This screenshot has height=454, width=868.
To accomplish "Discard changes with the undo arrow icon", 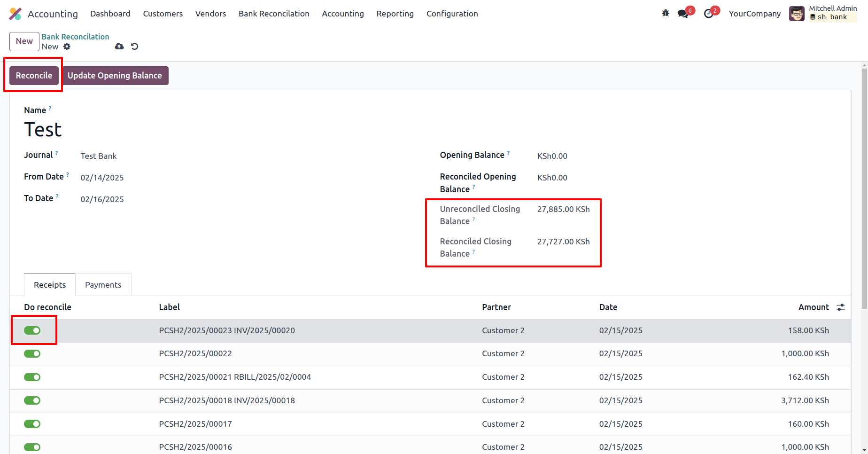I will pyautogui.click(x=135, y=47).
